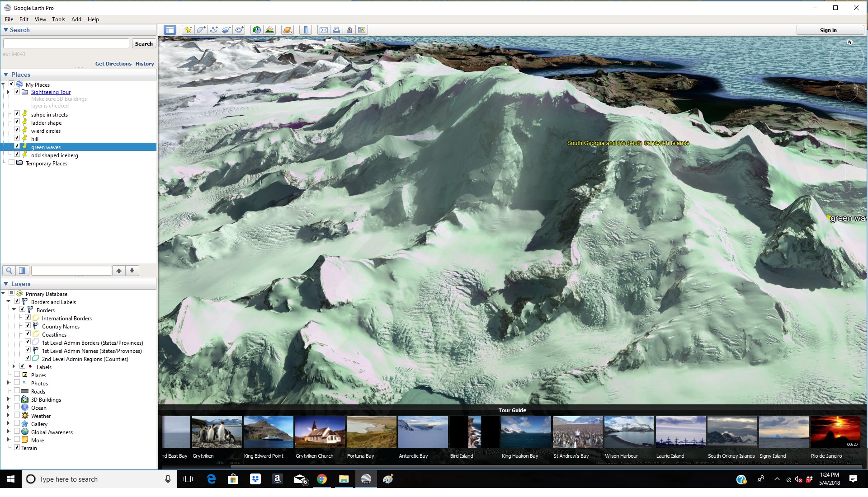Select the 'green waves' placemark row
Image resolution: width=868 pixels, height=497 pixels.
79,147
